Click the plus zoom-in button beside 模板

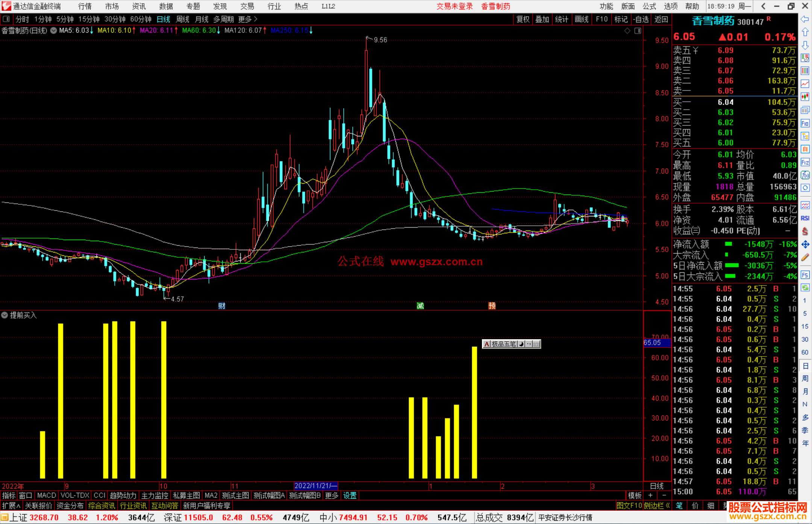tap(650, 495)
